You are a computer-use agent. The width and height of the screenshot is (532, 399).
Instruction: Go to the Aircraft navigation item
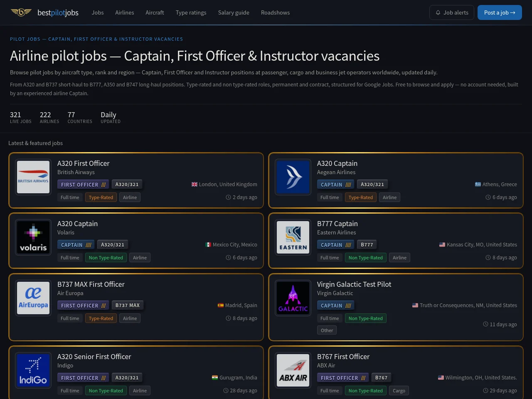click(x=155, y=12)
